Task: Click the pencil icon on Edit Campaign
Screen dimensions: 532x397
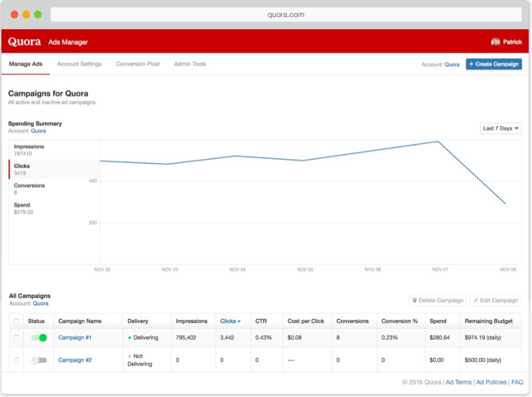Action: 475,300
